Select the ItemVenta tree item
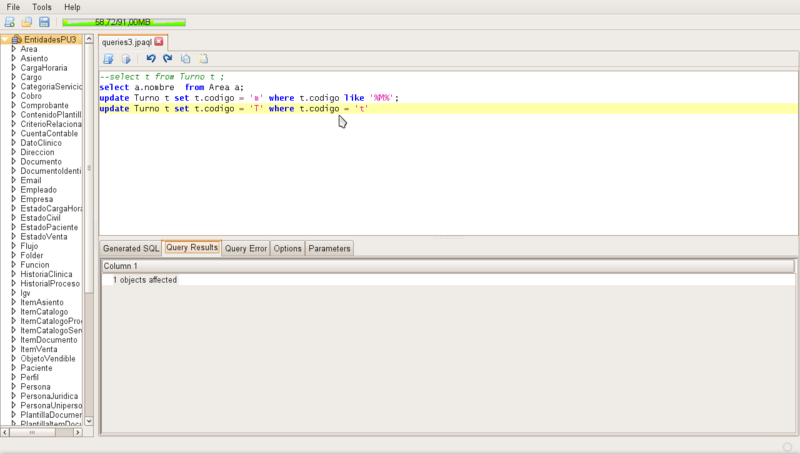This screenshot has height=454, width=800. [x=39, y=349]
